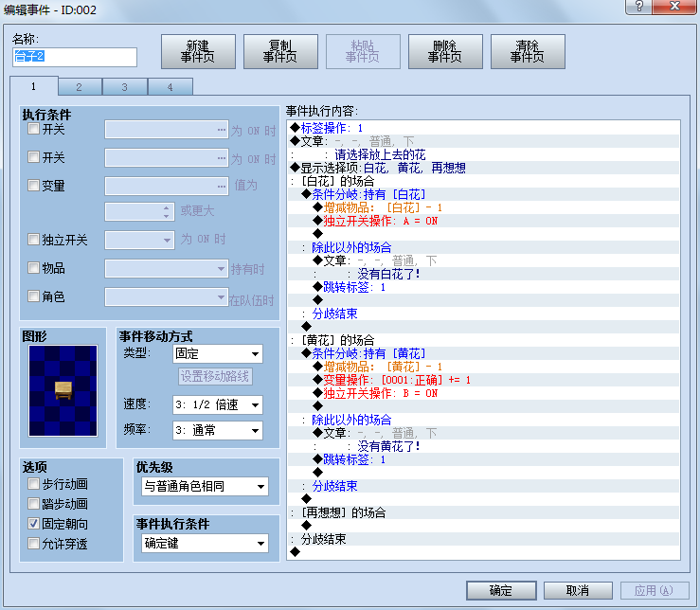Select the [再想想] 的场合 line

[483, 512]
